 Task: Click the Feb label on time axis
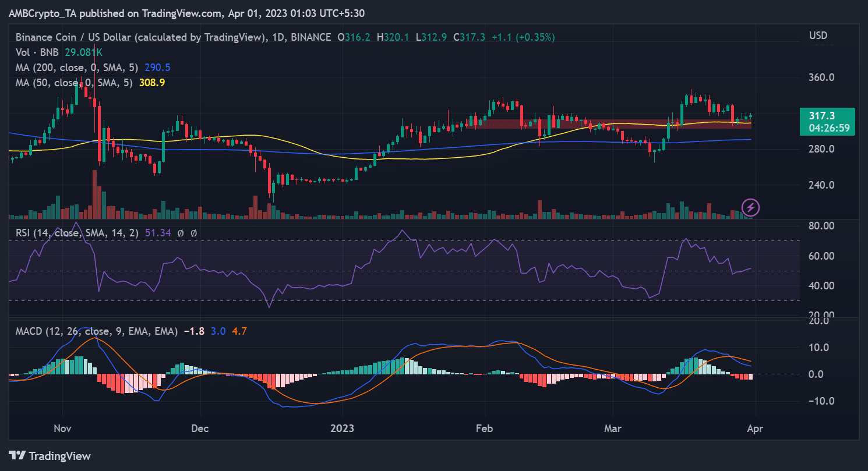pyautogui.click(x=484, y=428)
